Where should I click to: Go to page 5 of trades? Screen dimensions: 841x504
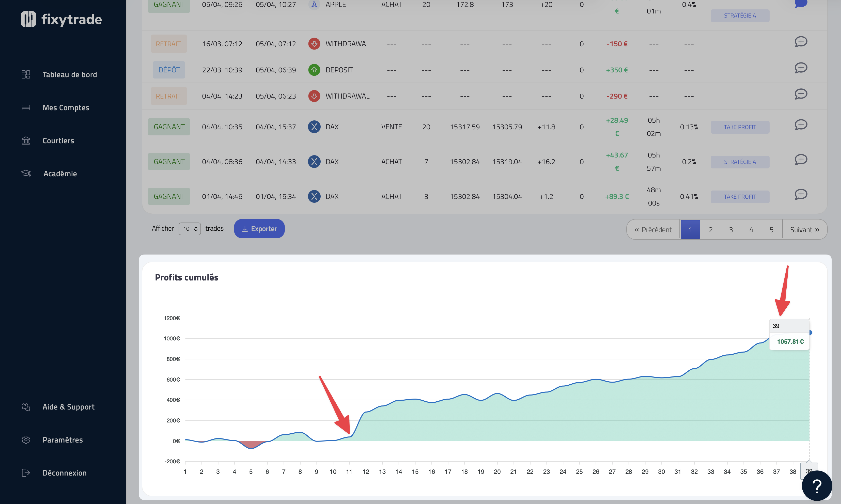(x=771, y=230)
